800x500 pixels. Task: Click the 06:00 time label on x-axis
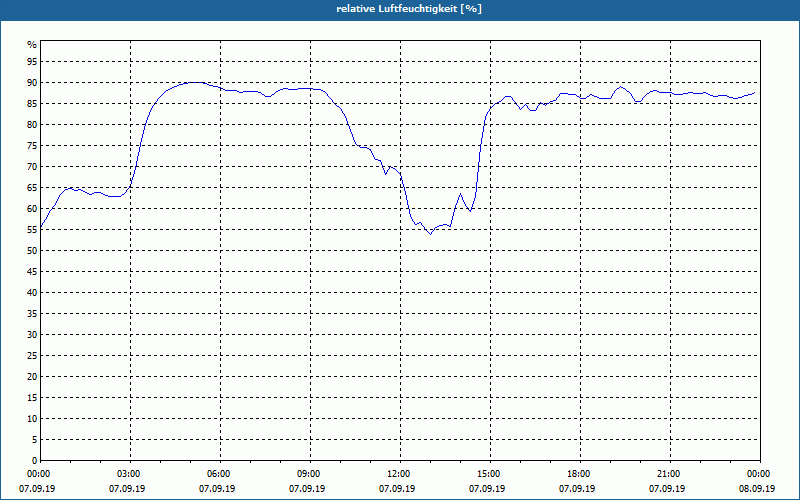click(x=220, y=474)
